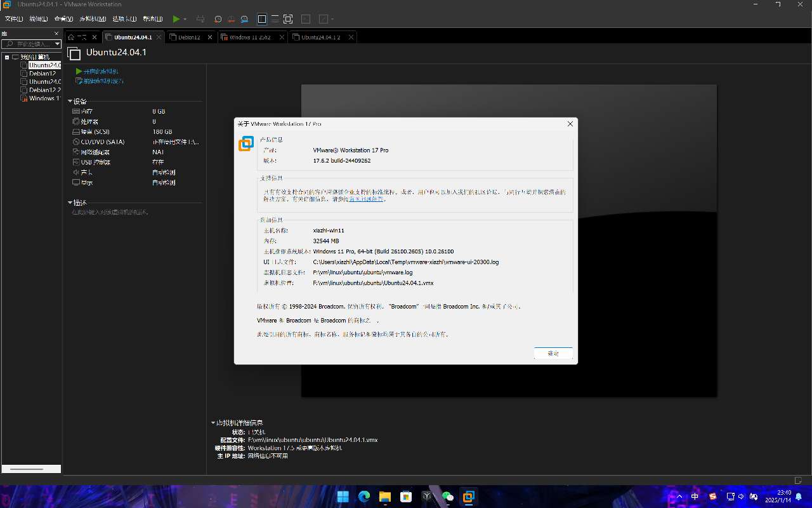
Task: Click the send Ctrl+Alt+Del toolbar icon
Action: click(200, 19)
